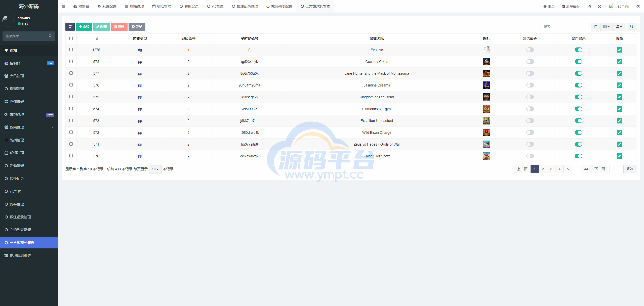The image size is (644, 306).
Task: Go to page 44 in pagination
Action: pyautogui.click(x=586, y=169)
